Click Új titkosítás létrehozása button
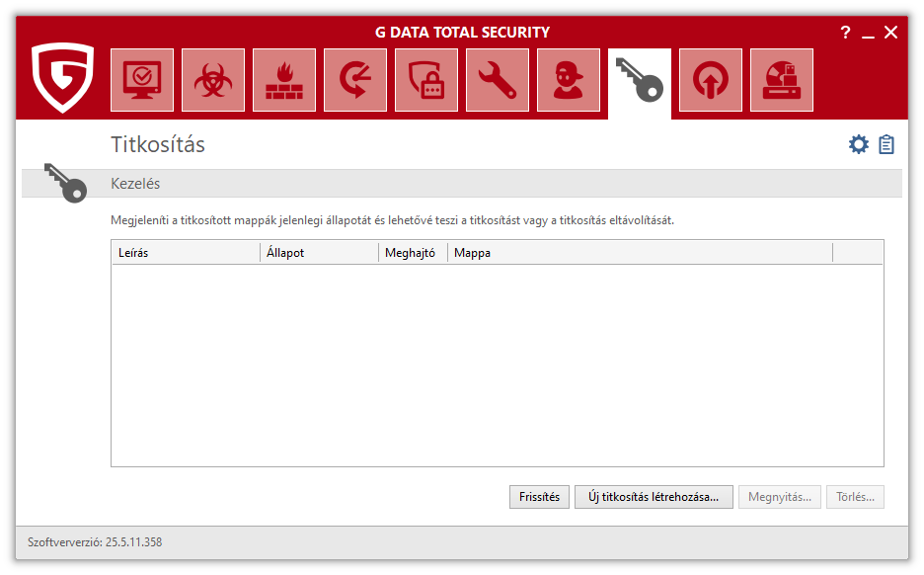The height and width of the screenshot is (575, 924). click(x=654, y=497)
